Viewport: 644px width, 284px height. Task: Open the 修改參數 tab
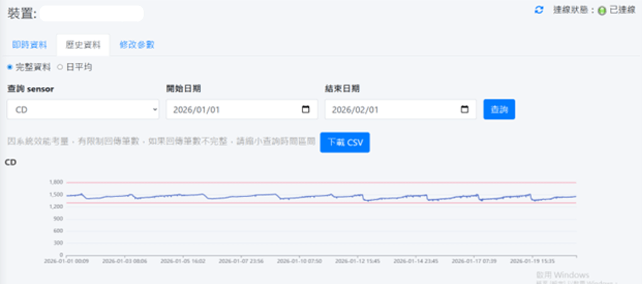(x=137, y=45)
